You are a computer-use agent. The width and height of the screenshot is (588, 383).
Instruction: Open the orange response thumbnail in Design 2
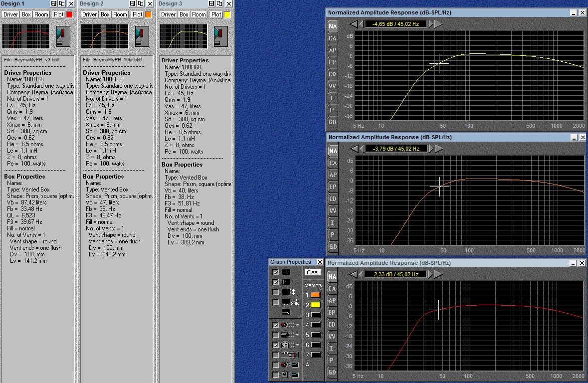pos(105,36)
